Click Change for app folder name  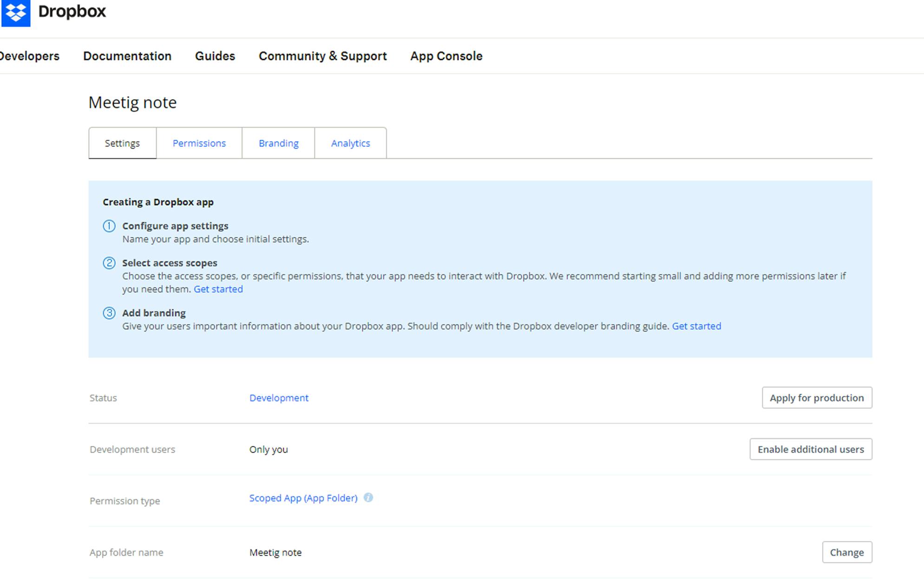pyautogui.click(x=846, y=552)
